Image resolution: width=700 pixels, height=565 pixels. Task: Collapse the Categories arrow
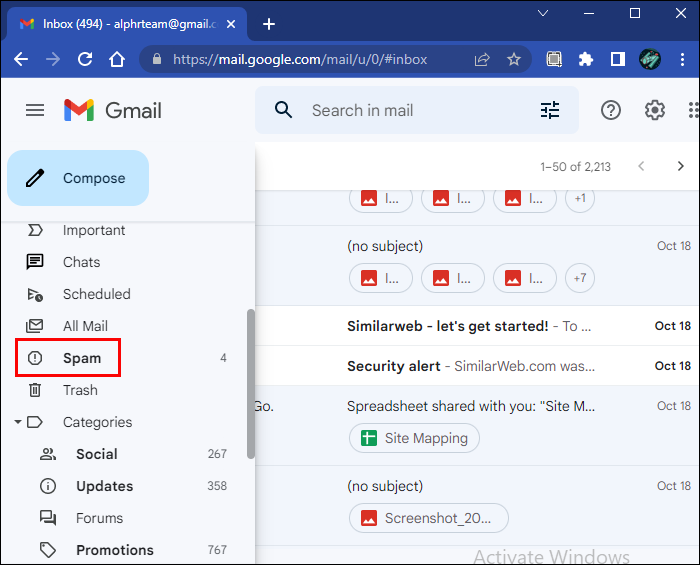click(x=18, y=422)
